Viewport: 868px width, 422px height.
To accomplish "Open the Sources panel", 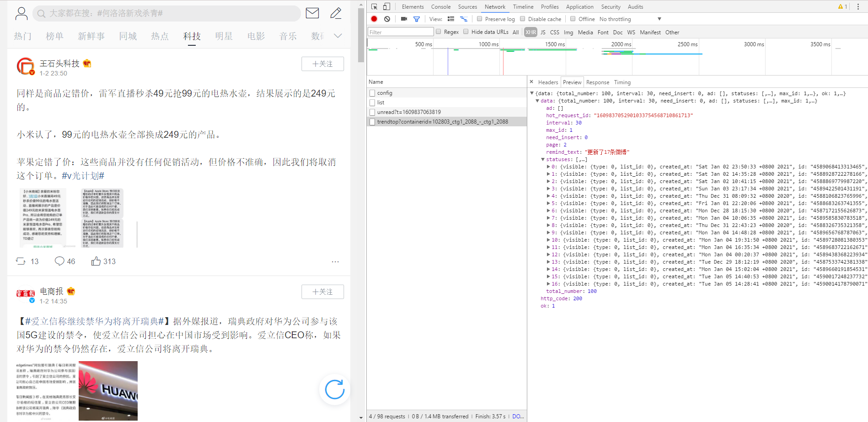I will coord(467,6).
